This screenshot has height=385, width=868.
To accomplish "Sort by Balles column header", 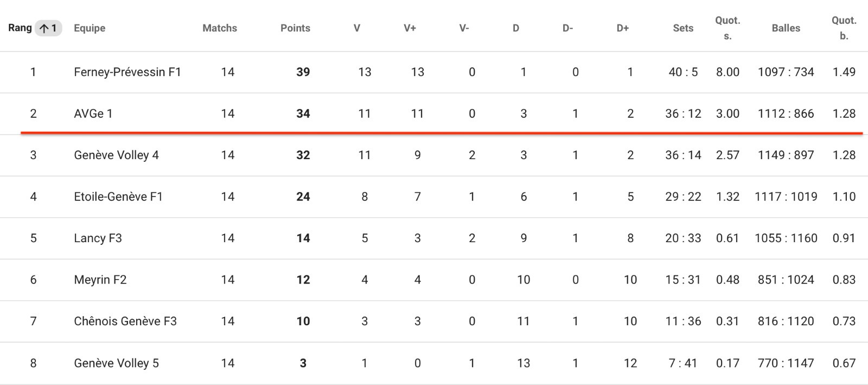I will 786,28.
